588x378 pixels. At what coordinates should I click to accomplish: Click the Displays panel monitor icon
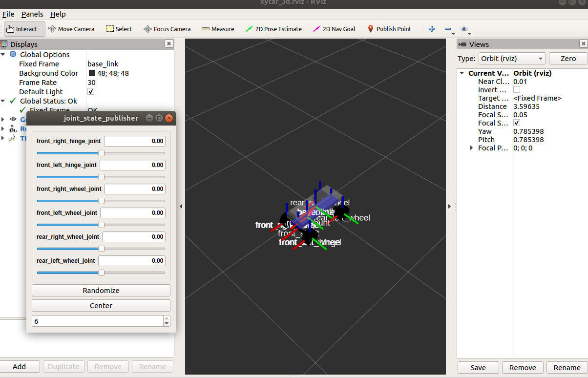click(4, 44)
